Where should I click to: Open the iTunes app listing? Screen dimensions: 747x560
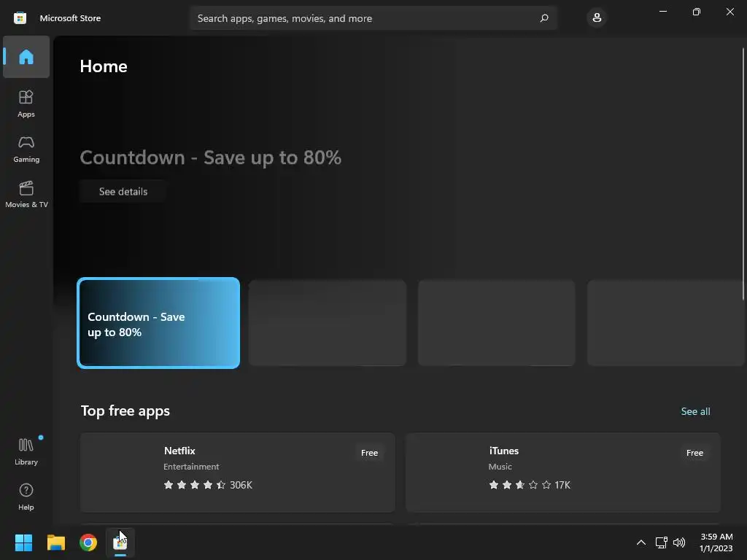click(562, 472)
